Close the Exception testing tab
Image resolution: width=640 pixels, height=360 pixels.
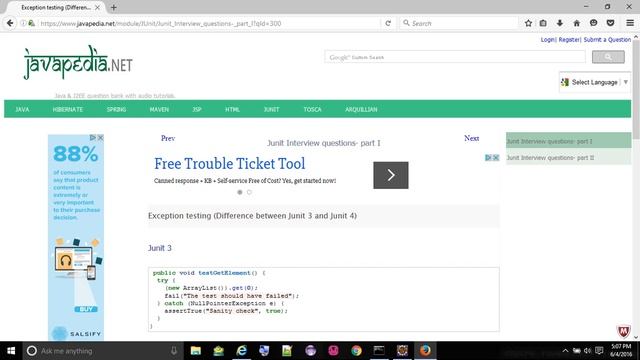click(97, 7)
